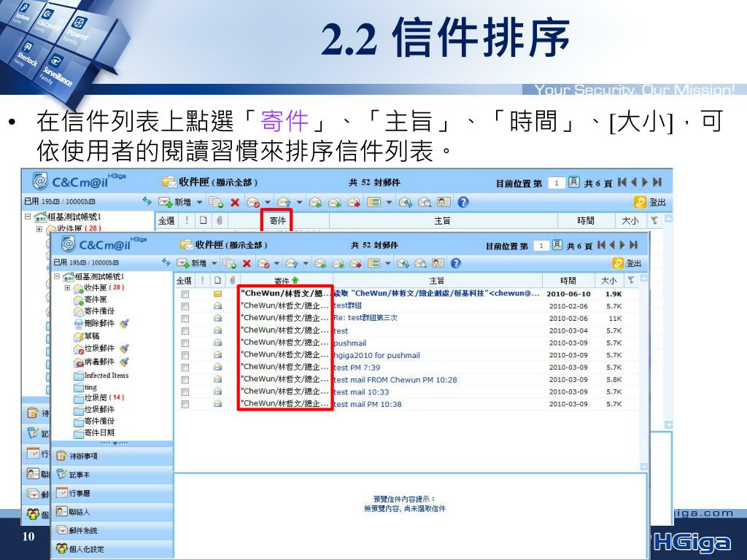The height and width of the screenshot is (560, 747).
Task: Open filter envelope dropdown arrow in front window
Action: [x=306, y=263]
